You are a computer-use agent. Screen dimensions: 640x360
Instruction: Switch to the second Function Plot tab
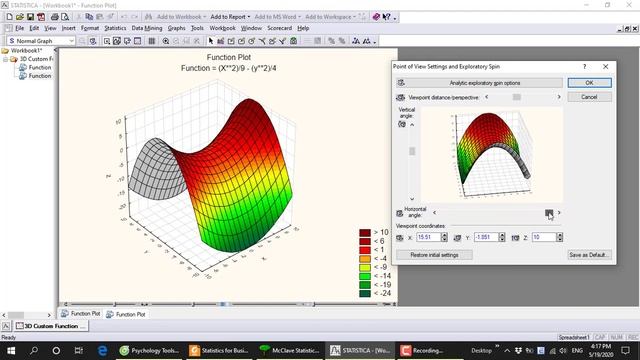point(126,314)
